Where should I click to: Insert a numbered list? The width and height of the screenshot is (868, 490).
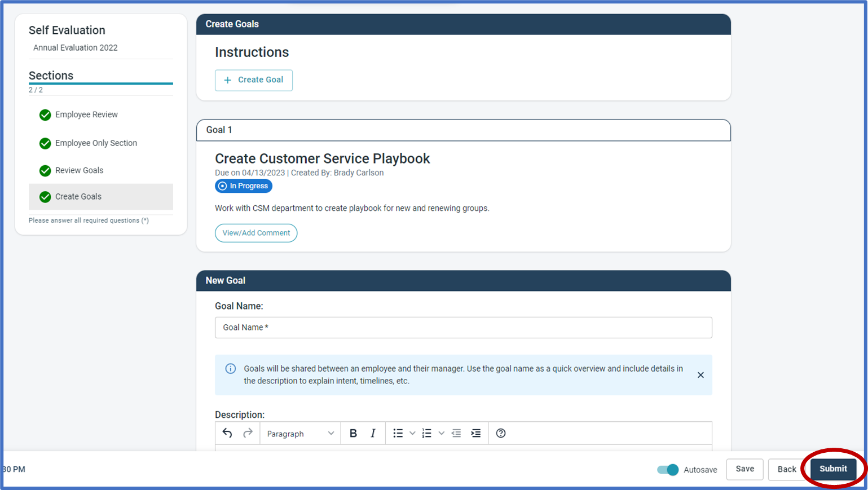pos(427,433)
